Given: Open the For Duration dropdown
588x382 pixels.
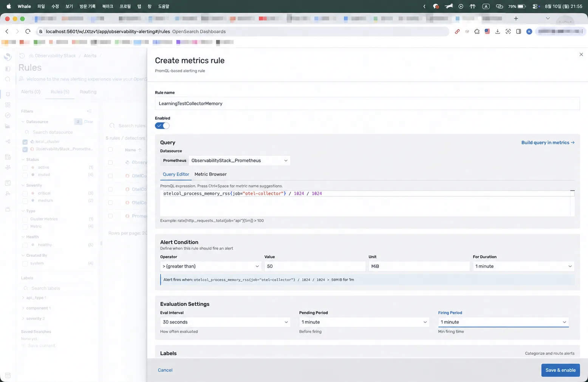Looking at the screenshot, I should [523, 266].
